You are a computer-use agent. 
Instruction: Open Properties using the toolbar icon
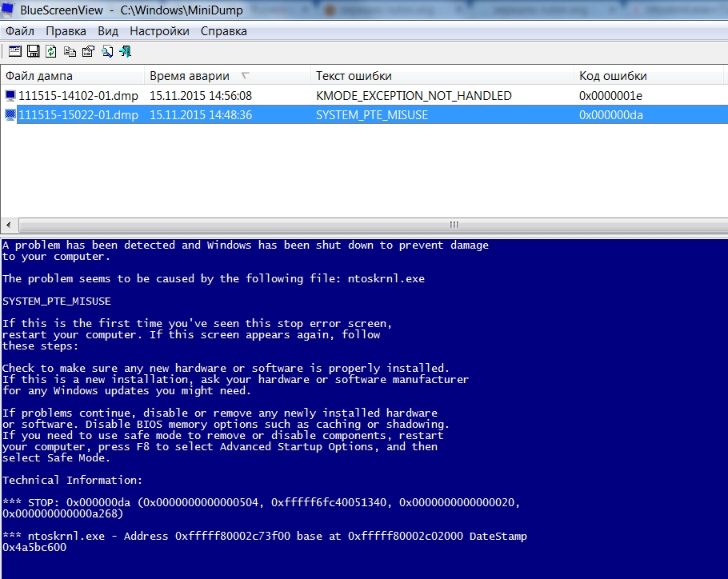point(88,51)
